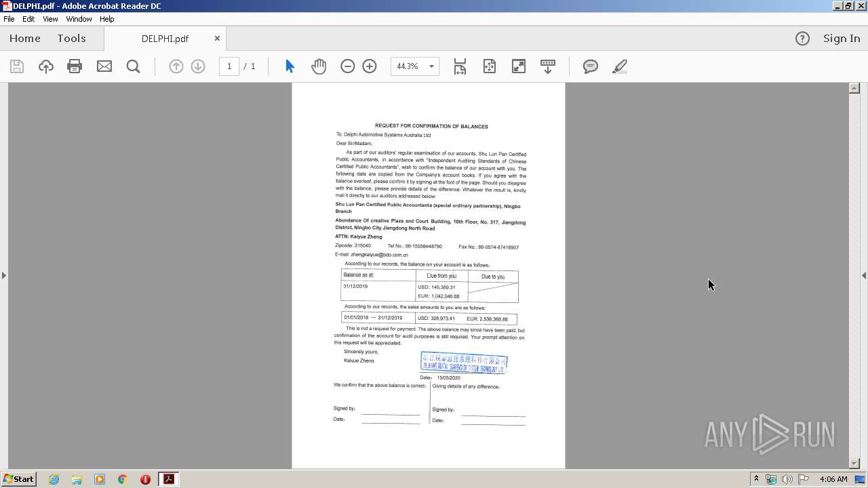This screenshot has width=868, height=488.
Task: Click the 4:06 AM clock
Action: (833, 479)
